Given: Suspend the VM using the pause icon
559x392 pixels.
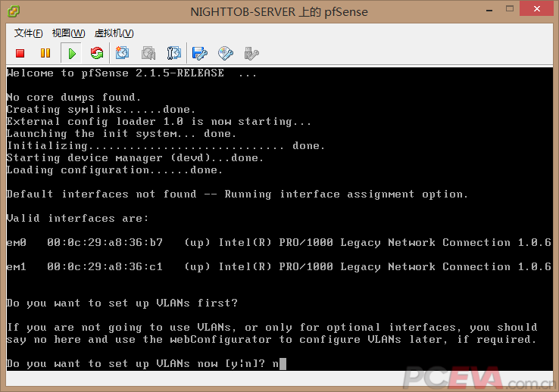Looking at the screenshot, I should coord(45,53).
